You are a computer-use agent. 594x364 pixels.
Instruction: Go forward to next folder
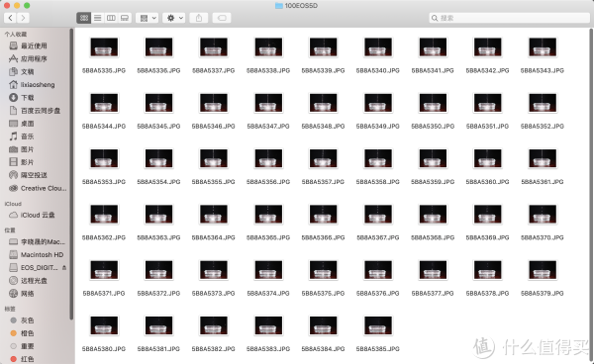click(23, 18)
